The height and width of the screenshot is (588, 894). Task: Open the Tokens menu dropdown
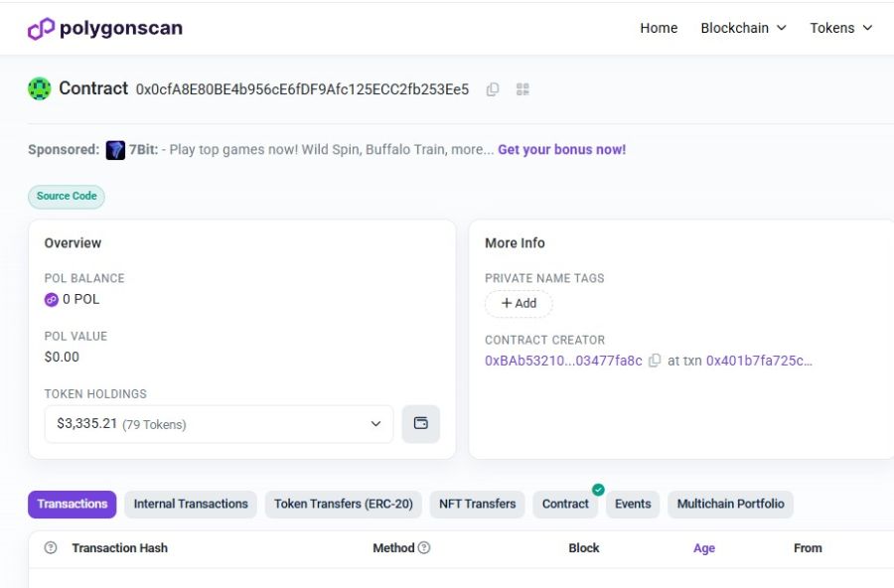coord(840,28)
